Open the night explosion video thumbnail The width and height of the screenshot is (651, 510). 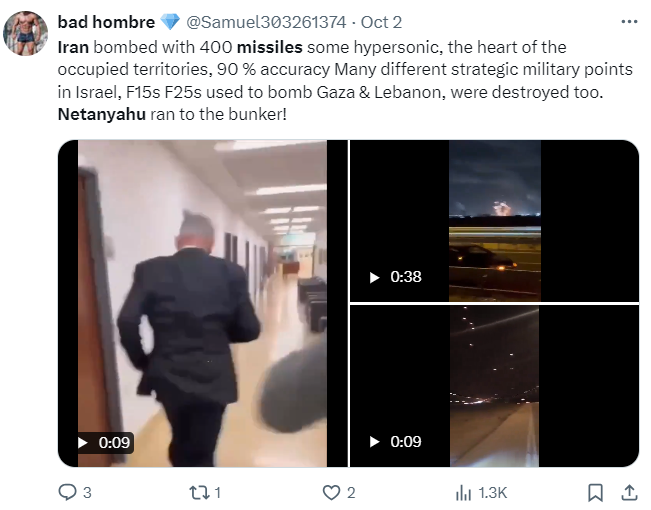[x=494, y=221]
